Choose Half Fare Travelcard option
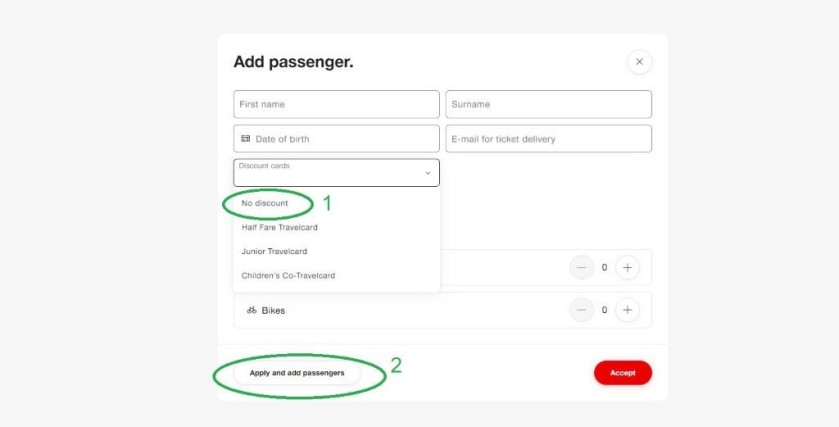The width and height of the screenshot is (839, 427). pos(279,227)
